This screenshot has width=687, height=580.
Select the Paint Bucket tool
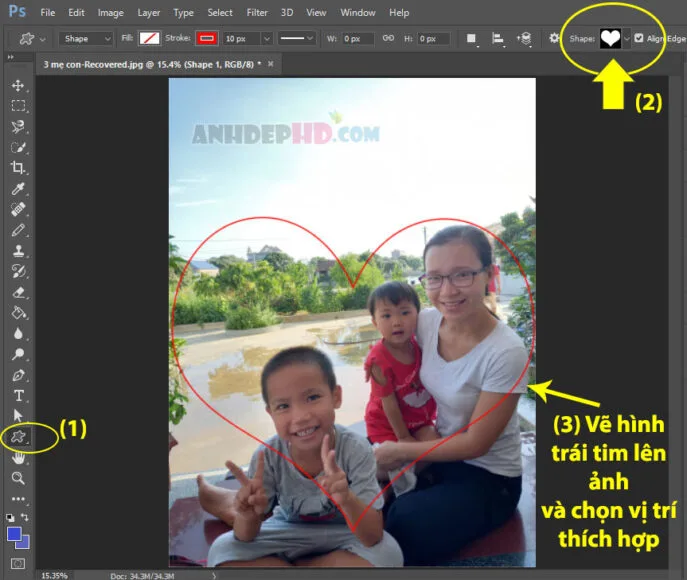(x=18, y=313)
